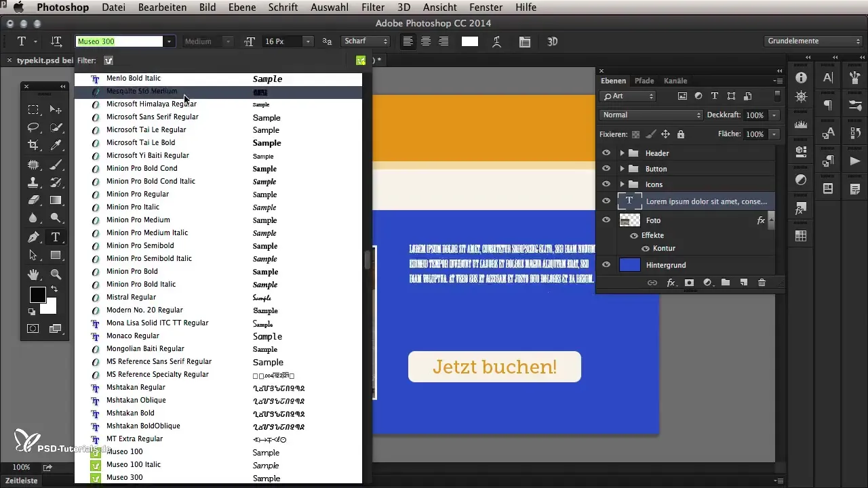Toggle visibility of Kontur effect
The height and width of the screenshot is (488, 868).
[x=646, y=248]
